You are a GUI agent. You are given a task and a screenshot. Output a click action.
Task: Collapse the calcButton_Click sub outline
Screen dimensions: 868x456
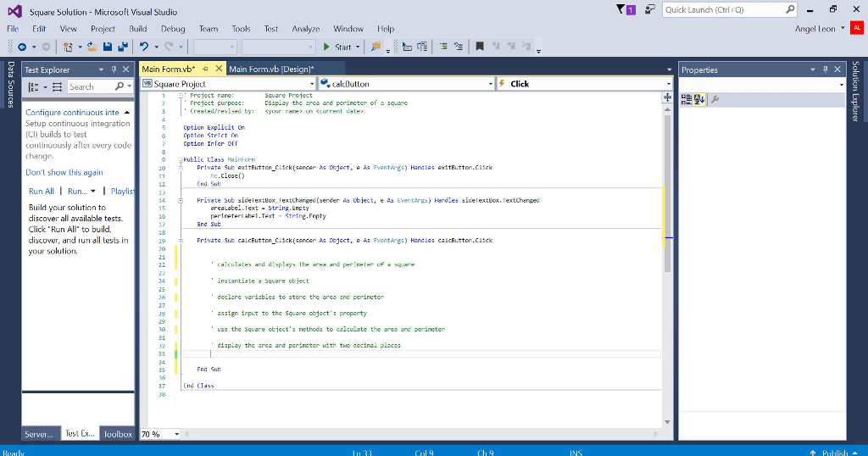pyautogui.click(x=181, y=241)
